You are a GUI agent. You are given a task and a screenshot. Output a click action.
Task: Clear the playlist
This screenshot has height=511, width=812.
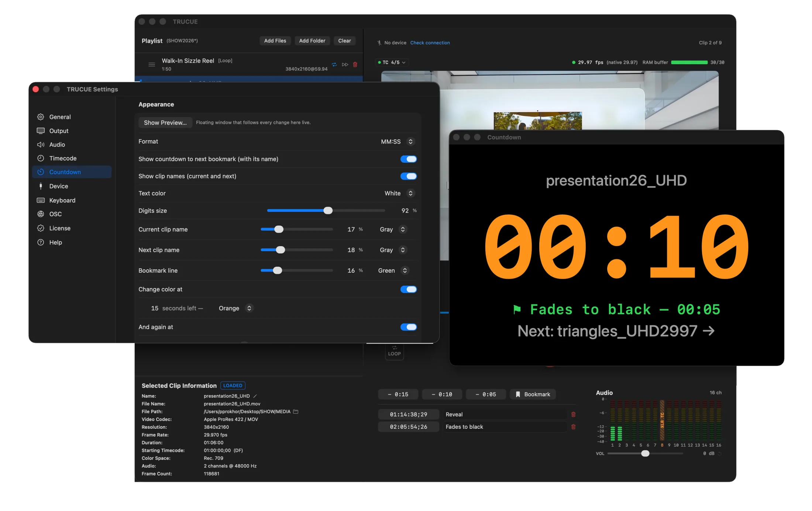pyautogui.click(x=344, y=41)
